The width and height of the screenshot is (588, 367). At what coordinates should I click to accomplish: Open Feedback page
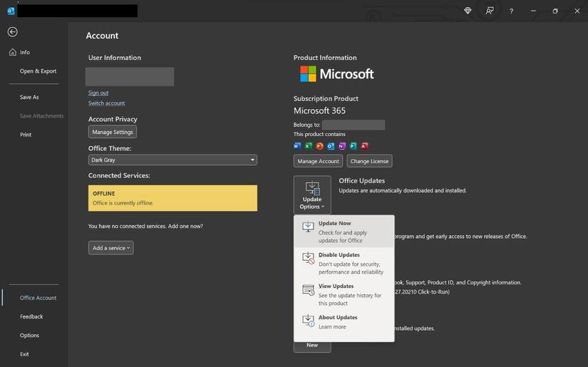31,316
